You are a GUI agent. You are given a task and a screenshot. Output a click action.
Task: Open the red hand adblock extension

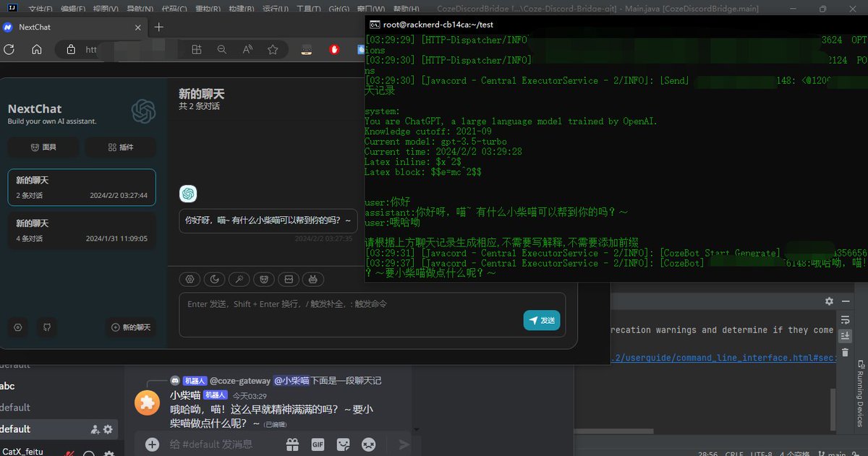coord(335,50)
